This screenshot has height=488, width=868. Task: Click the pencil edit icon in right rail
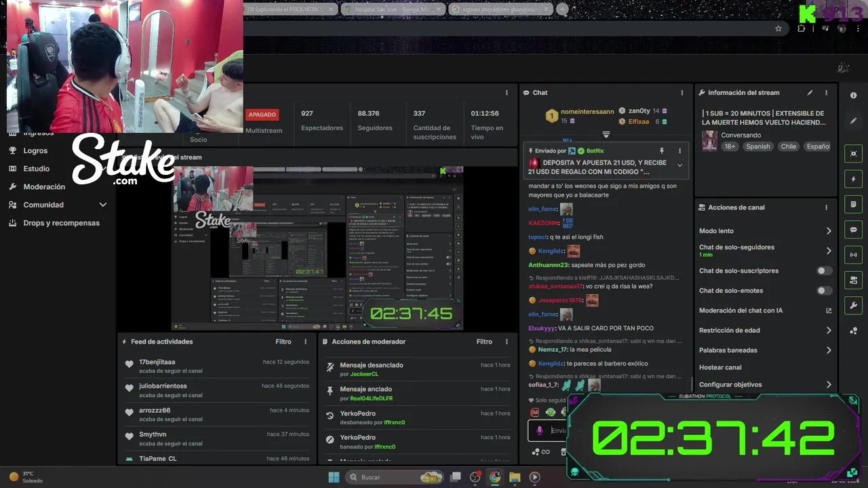(853, 121)
